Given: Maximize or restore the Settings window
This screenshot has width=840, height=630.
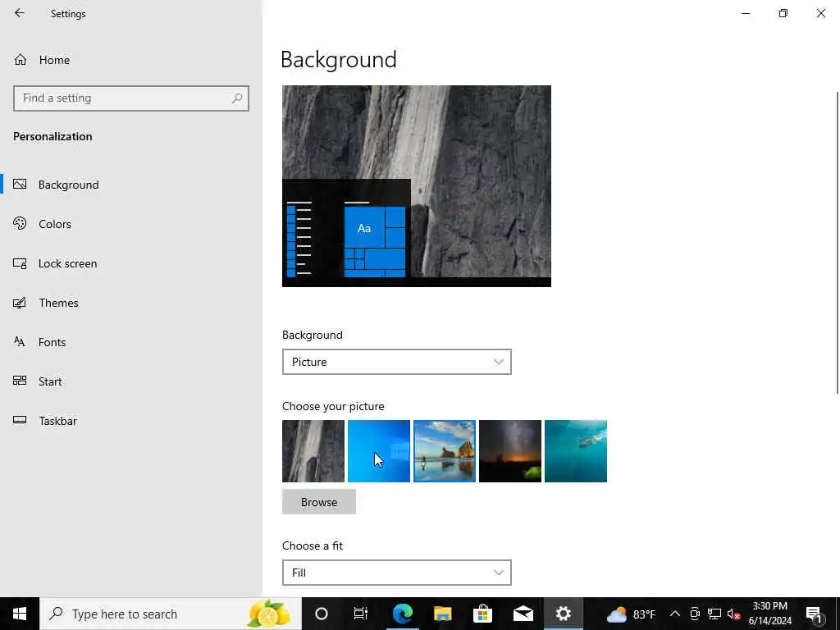Looking at the screenshot, I should 783,13.
